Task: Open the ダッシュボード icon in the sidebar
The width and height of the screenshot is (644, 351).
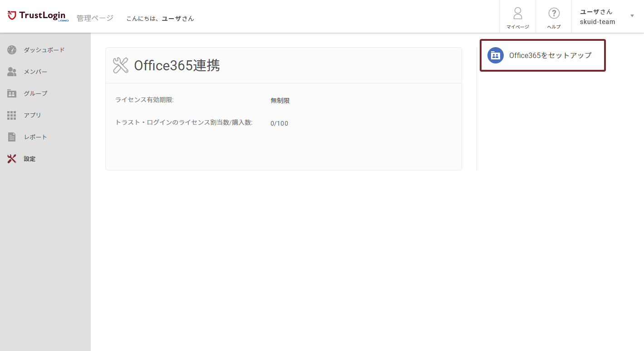Action: [11, 50]
